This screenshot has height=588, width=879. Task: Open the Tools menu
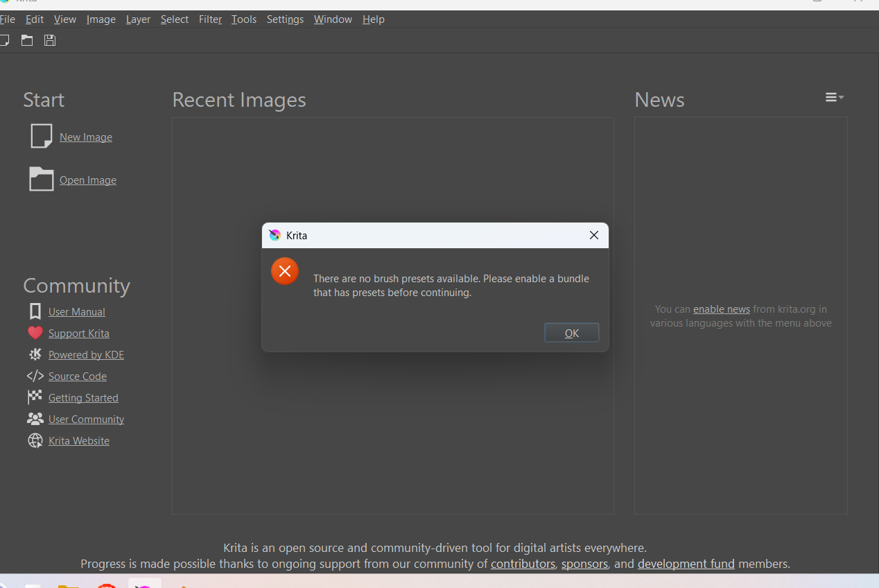coord(244,19)
